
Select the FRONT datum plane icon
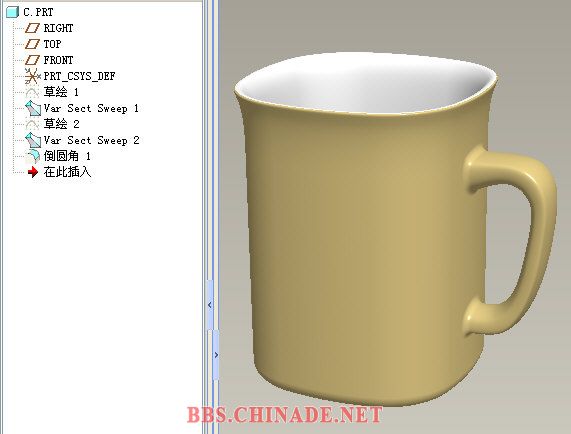32,60
